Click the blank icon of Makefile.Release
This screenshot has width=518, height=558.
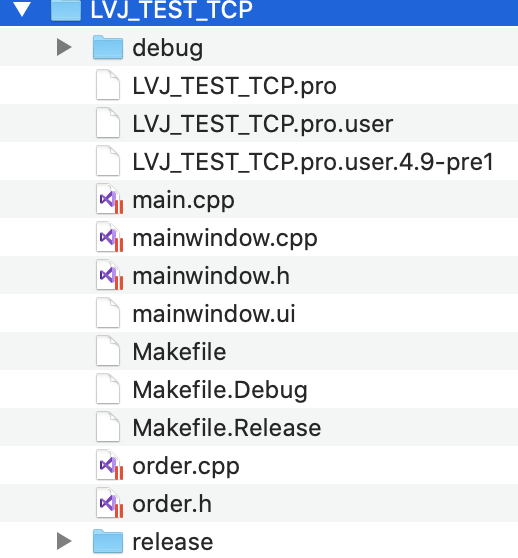point(108,427)
